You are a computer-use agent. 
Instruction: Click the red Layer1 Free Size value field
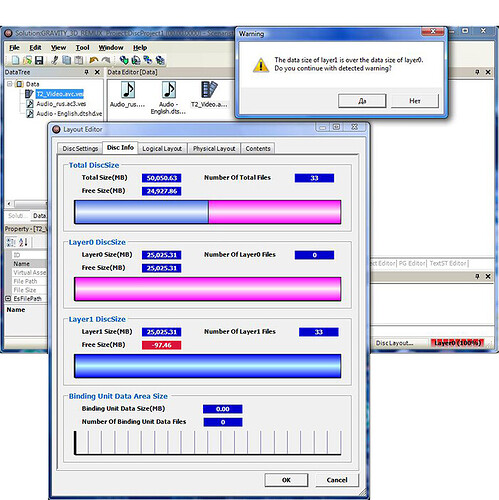coord(162,345)
